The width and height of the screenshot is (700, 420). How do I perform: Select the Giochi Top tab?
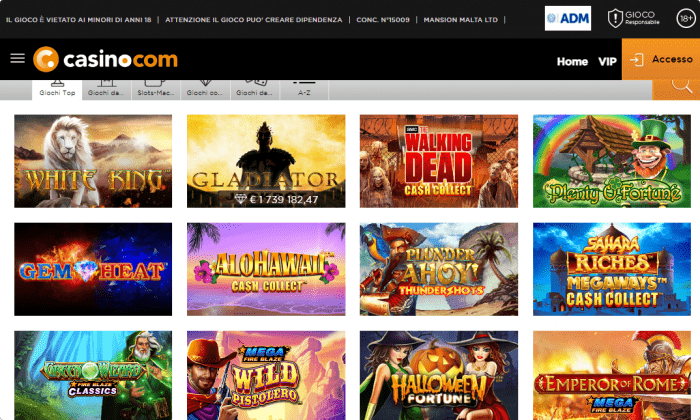[57, 90]
